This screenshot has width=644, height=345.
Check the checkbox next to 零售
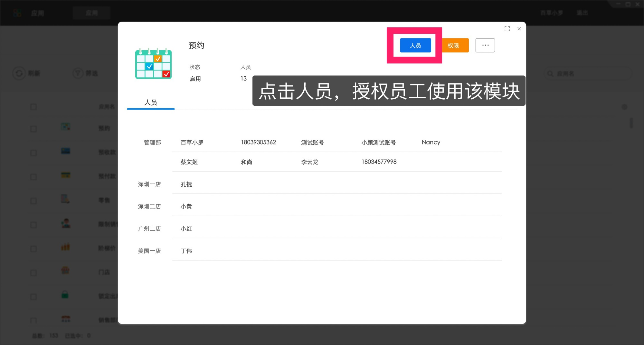[33, 201]
